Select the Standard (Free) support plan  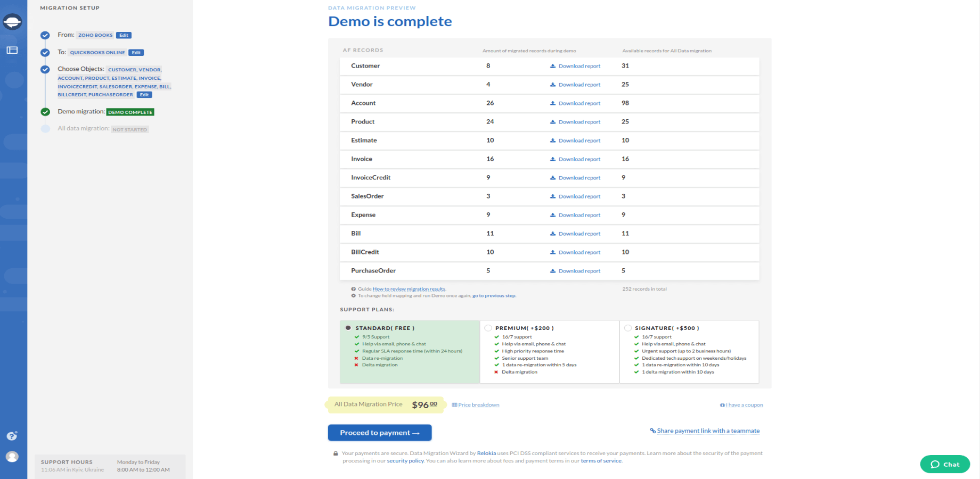[x=348, y=328]
